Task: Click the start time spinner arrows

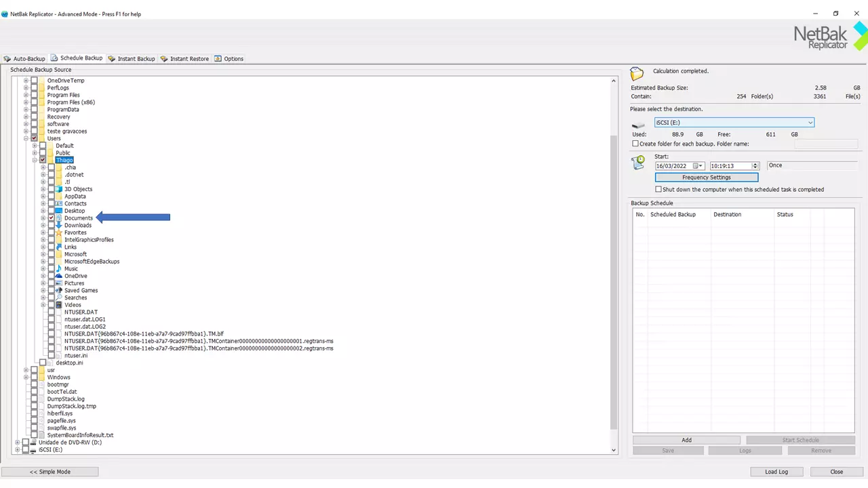Action: coord(755,166)
